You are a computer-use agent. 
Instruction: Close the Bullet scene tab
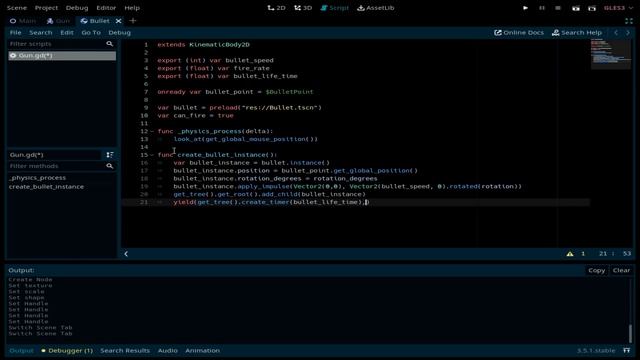point(118,21)
